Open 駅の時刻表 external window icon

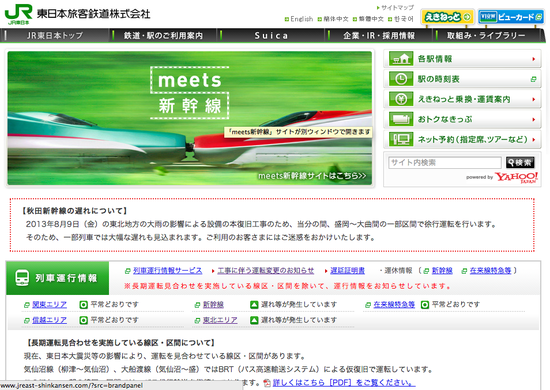[x=533, y=79]
